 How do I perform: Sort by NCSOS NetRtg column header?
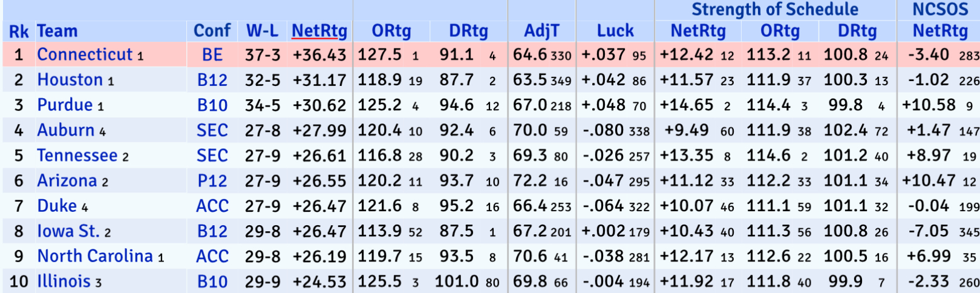tap(940, 31)
